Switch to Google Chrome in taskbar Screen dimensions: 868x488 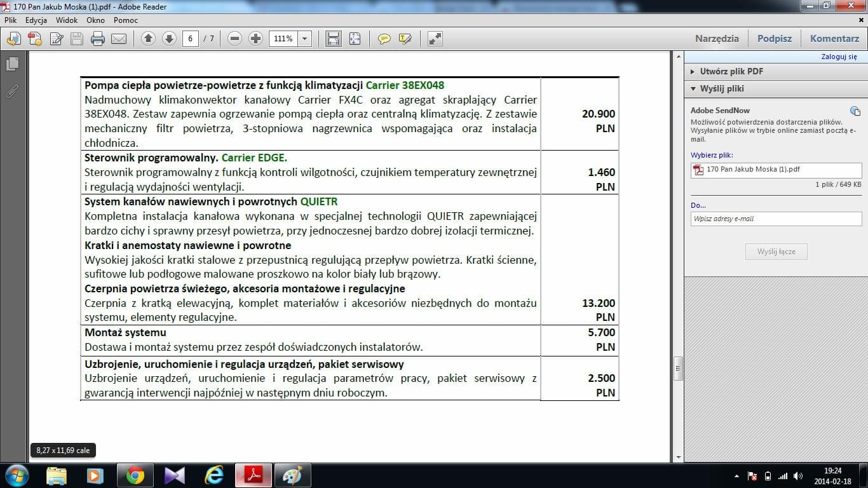[135, 476]
